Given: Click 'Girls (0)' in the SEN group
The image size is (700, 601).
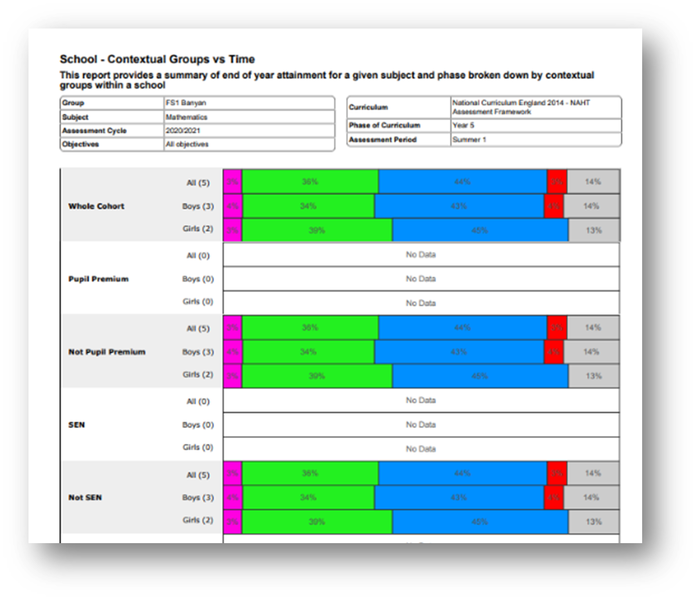Looking at the screenshot, I should pyautogui.click(x=198, y=447).
